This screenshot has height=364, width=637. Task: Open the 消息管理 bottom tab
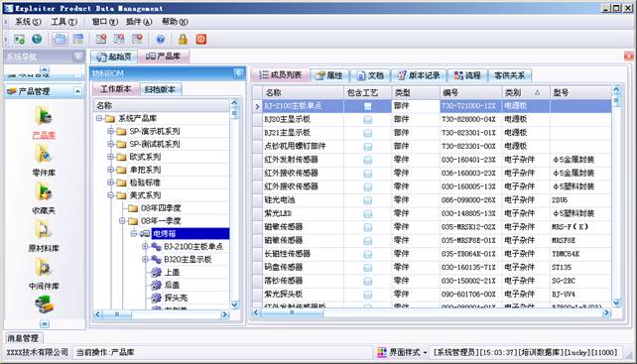tap(23, 338)
